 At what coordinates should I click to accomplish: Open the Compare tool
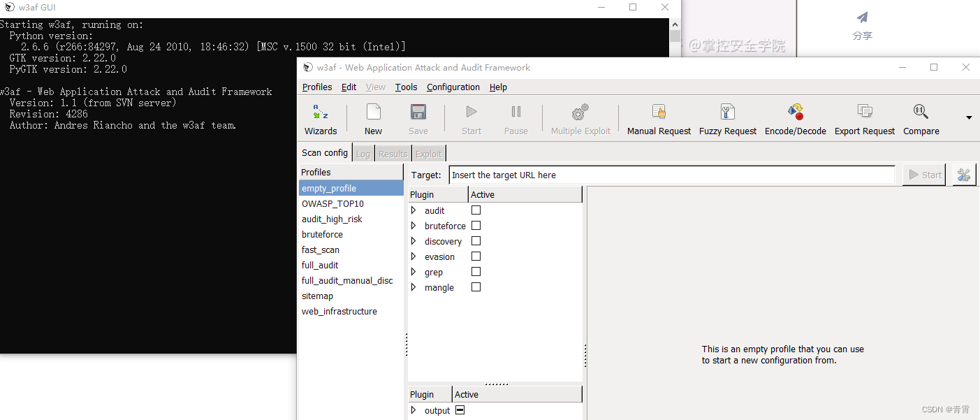pyautogui.click(x=921, y=112)
